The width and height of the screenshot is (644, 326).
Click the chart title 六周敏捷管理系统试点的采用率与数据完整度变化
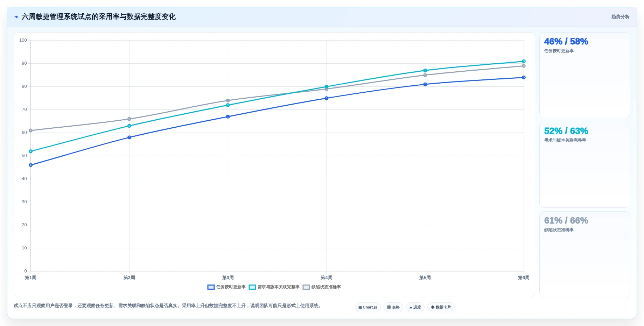99,17
